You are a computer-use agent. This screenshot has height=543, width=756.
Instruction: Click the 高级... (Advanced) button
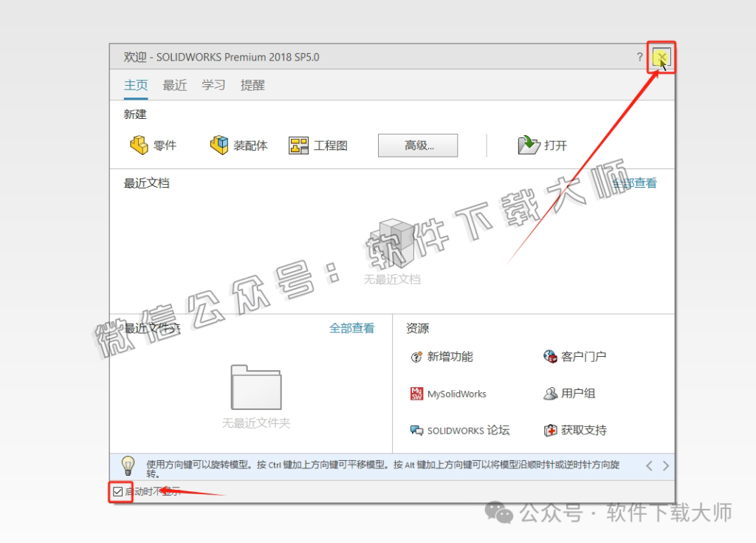point(417,145)
